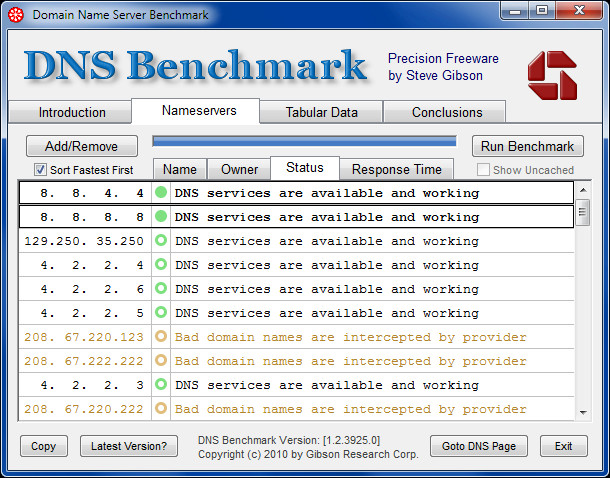Click the Gibson Research Corp copyright line
610x478 pixels.
coord(308,454)
